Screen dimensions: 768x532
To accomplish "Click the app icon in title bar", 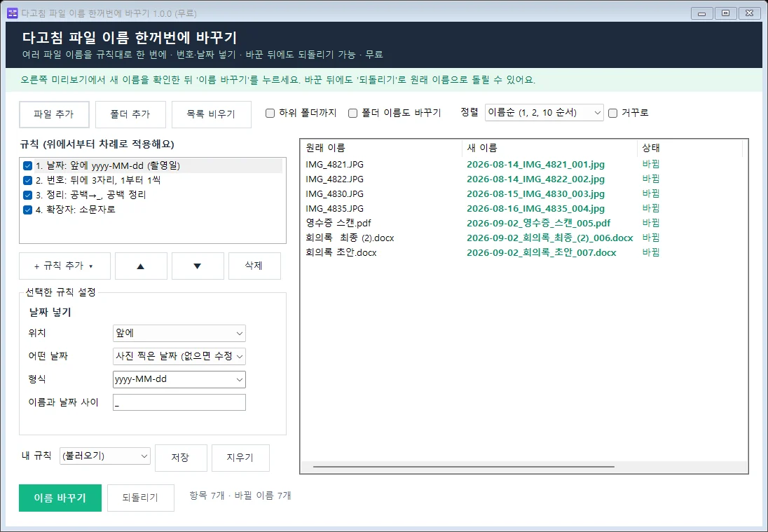I will coord(12,13).
